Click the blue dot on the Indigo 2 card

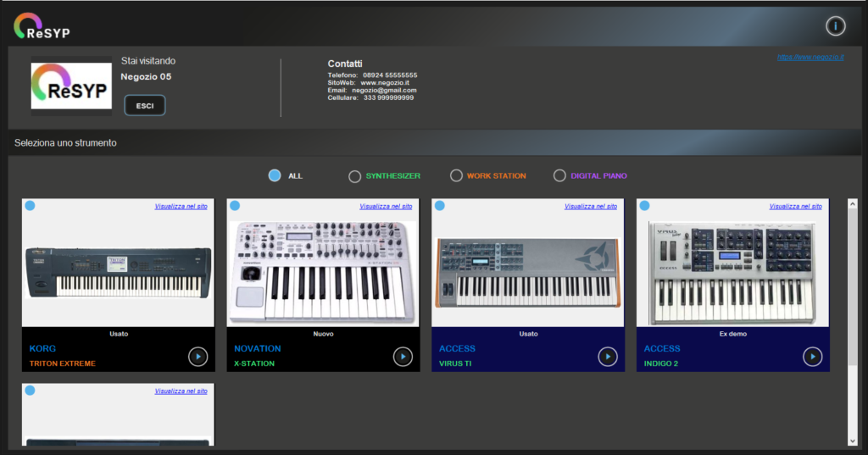[644, 205]
